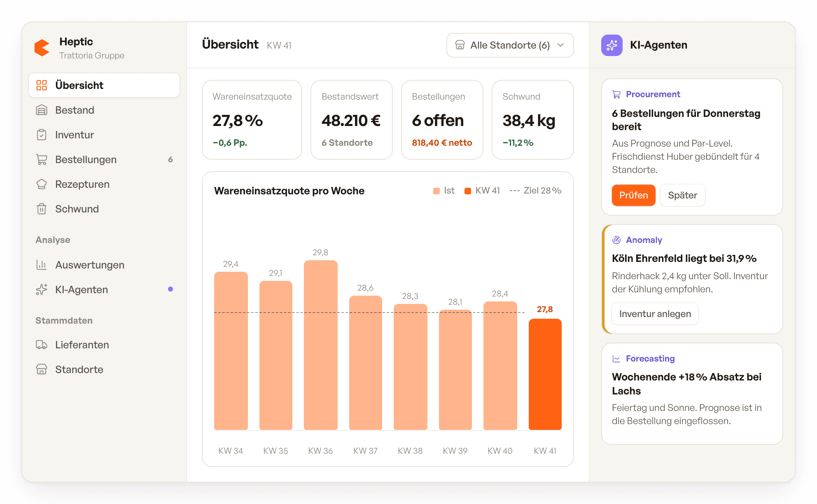Click the Inventur anlegen button
Image resolution: width=817 pixels, height=504 pixels.
click(x=655, y=314)
